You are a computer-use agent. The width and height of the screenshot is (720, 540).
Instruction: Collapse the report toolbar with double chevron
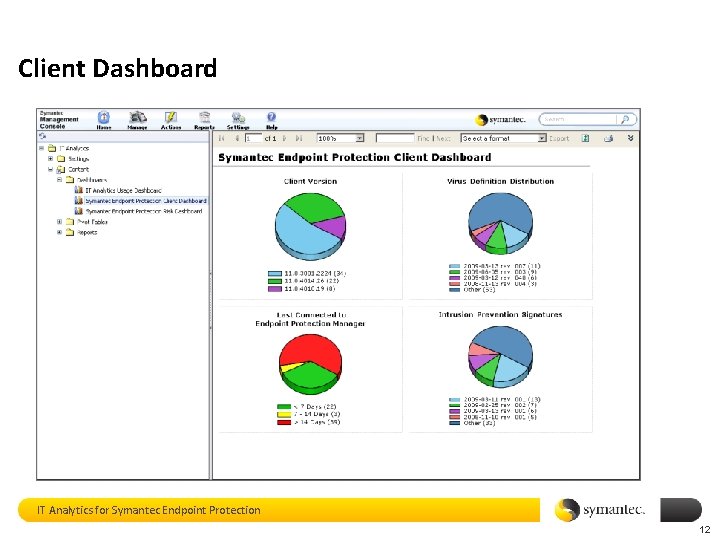(x=630, y=138)
